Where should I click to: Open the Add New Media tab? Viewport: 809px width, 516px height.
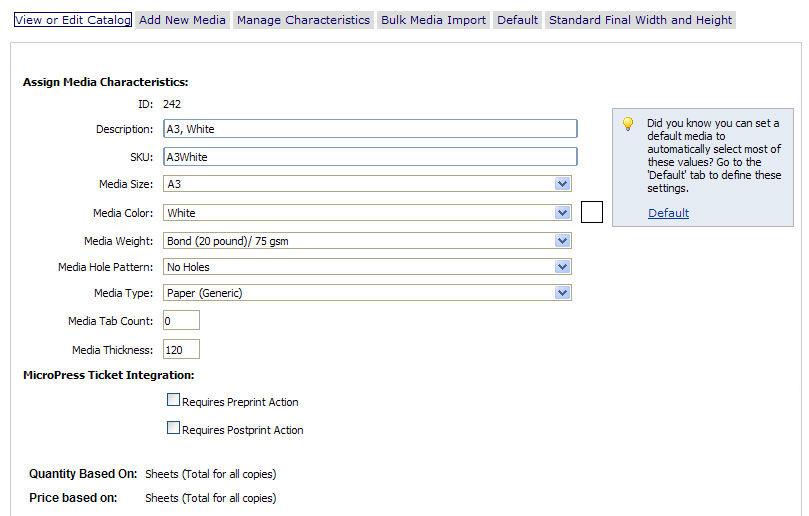point(183,20)
